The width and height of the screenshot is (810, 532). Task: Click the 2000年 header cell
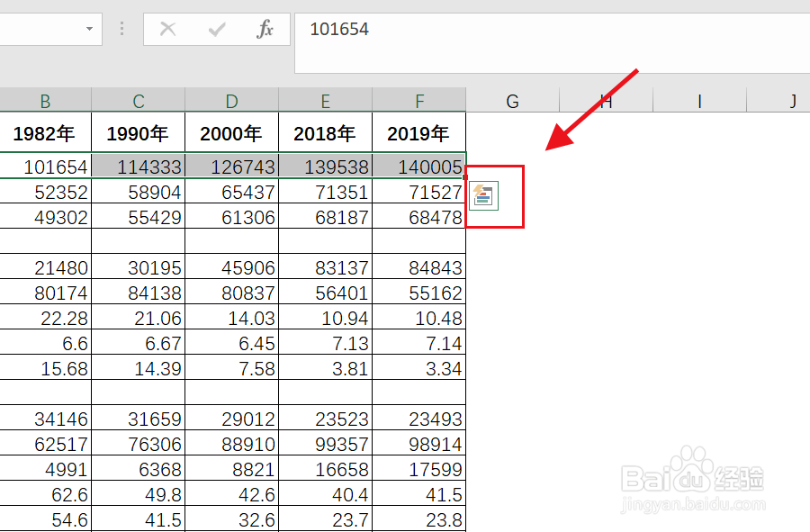pos(232,132)
